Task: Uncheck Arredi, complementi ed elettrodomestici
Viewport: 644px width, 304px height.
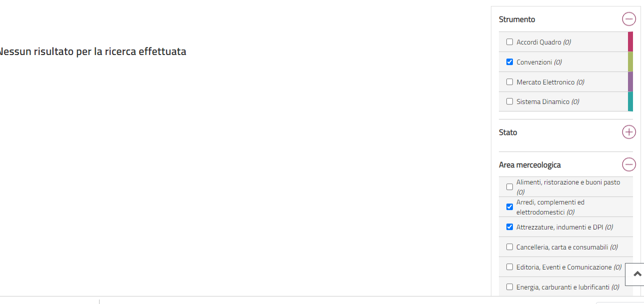Action: tap(510, 207)
